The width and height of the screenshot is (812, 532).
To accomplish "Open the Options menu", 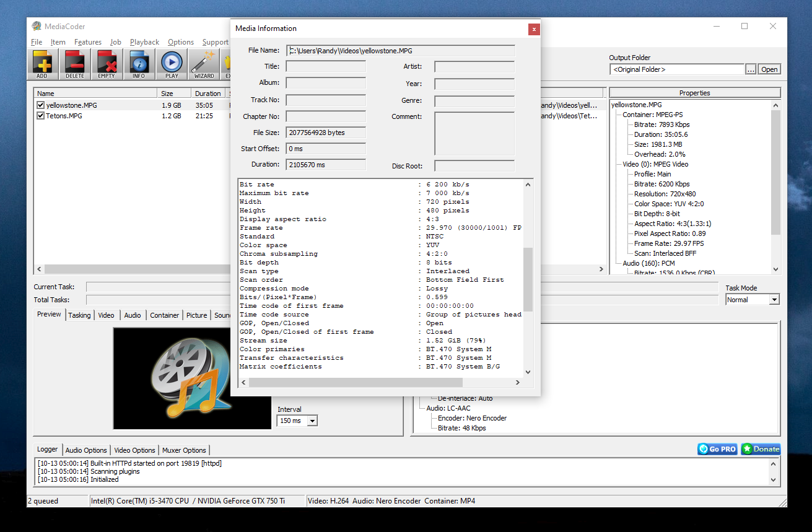I will pos(181,42).
